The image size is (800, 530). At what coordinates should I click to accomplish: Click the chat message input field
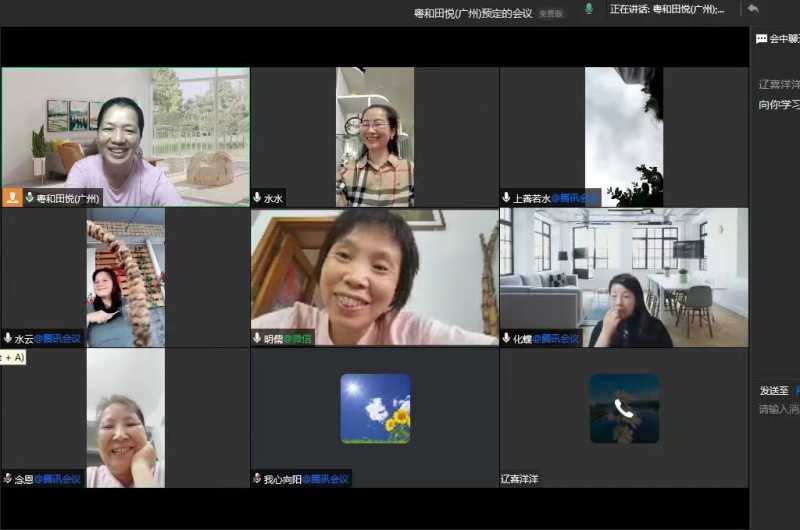778,409
